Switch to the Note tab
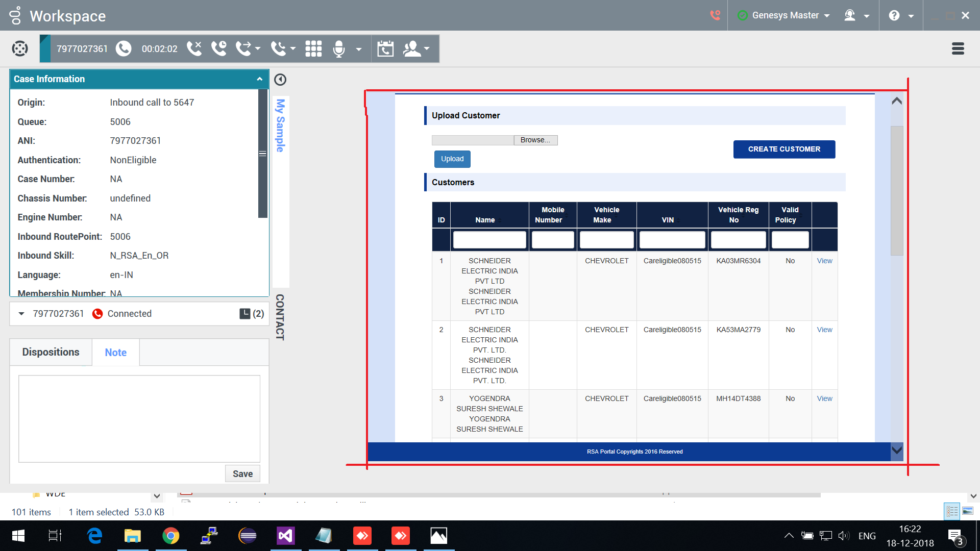Viewport: 980px width, 551px height. (x=115, y=352)
